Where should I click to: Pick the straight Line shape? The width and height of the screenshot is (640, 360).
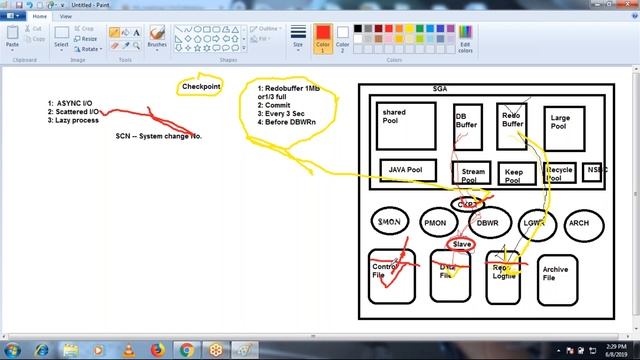click(179, 29)
